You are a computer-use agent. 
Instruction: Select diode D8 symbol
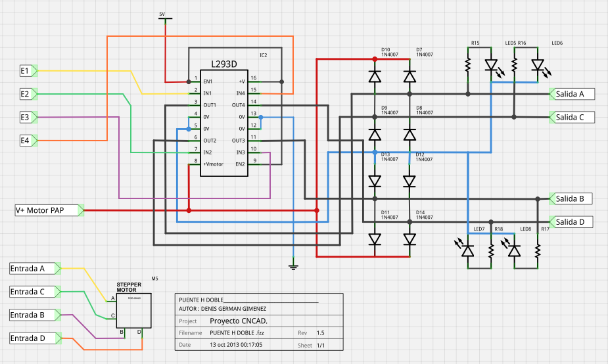pos(409,135)
